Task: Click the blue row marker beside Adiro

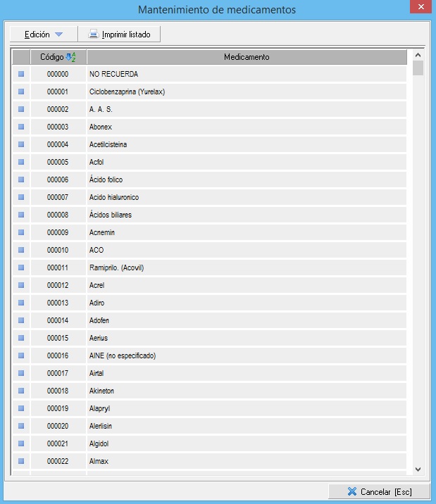Action: [21, 303]
